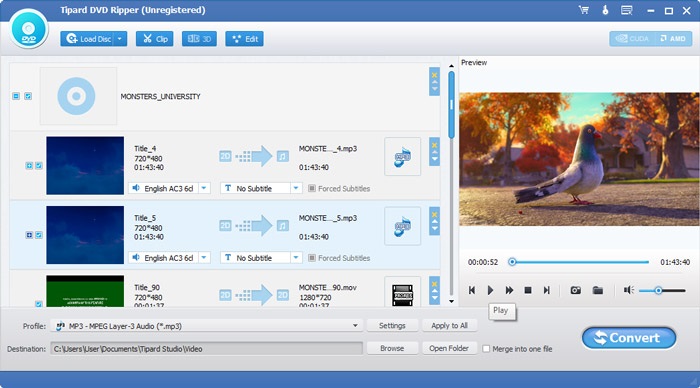Toggle AMD acceleration

(x=673, y=39)
